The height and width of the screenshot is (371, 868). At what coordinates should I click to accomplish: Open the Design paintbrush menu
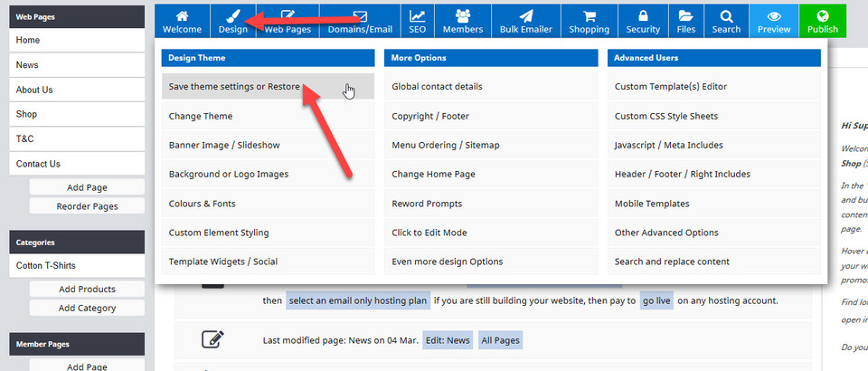(x=232, y=16)
